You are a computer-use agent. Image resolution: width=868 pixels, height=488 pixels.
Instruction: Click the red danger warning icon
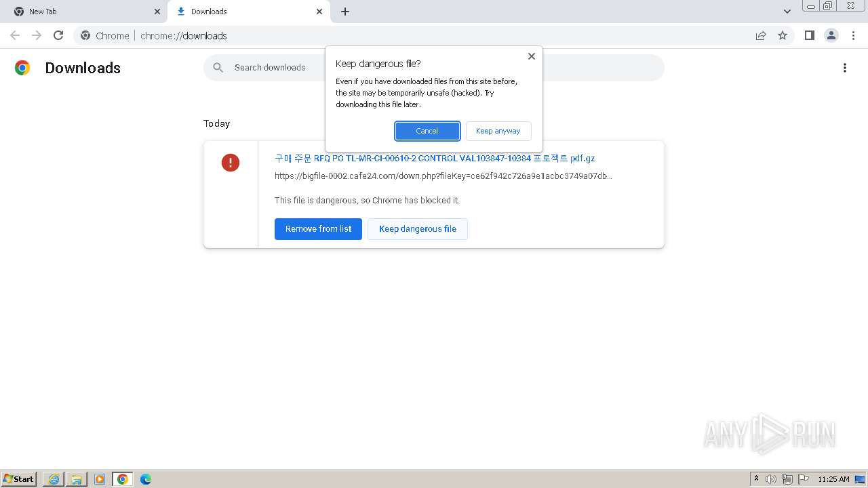(x=231, y=163)
